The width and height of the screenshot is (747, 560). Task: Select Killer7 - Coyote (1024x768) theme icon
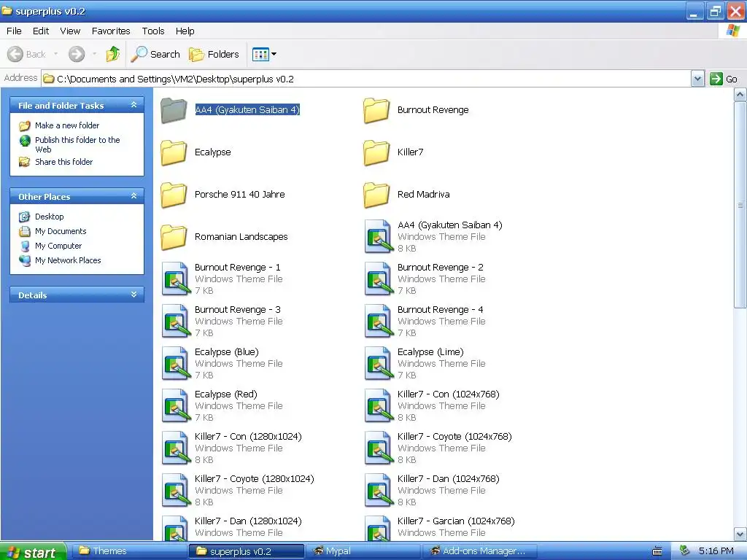pos(379,448)
